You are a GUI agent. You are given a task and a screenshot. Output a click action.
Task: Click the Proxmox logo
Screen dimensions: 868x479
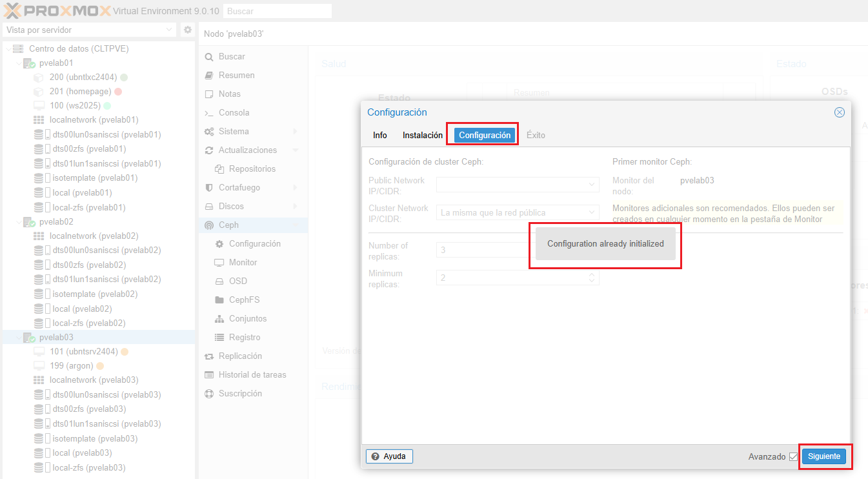click(x=57, y=10)
